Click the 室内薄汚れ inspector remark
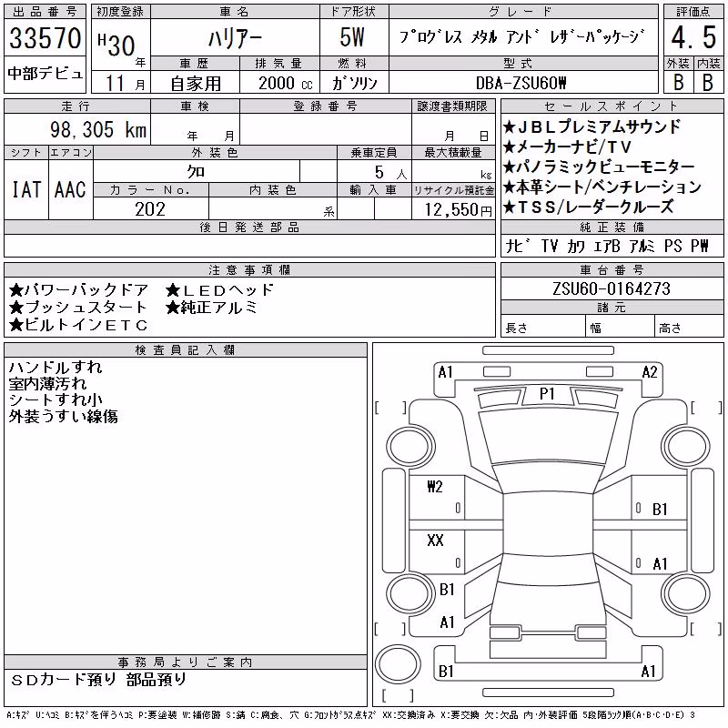The image size is (728, 728). coord(47,383)
